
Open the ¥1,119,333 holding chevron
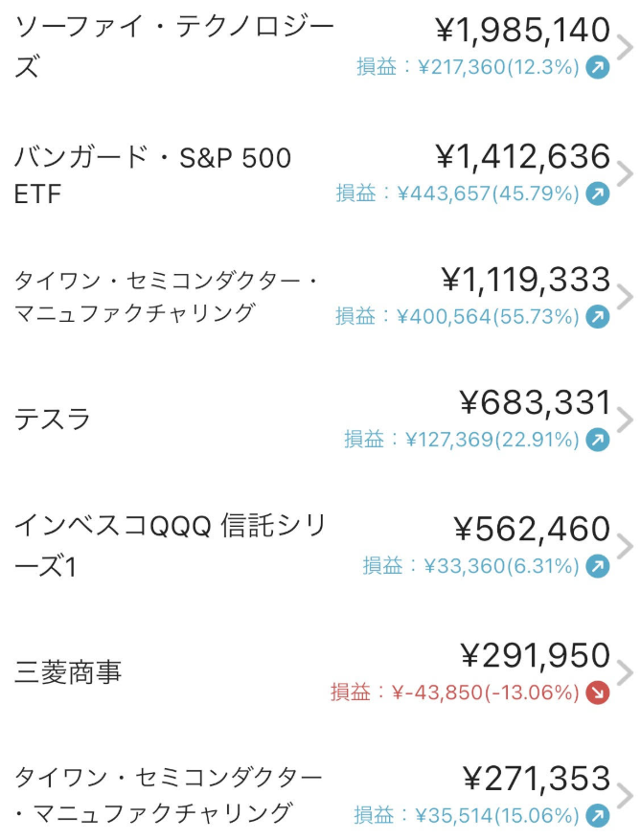tap(626, 297)
